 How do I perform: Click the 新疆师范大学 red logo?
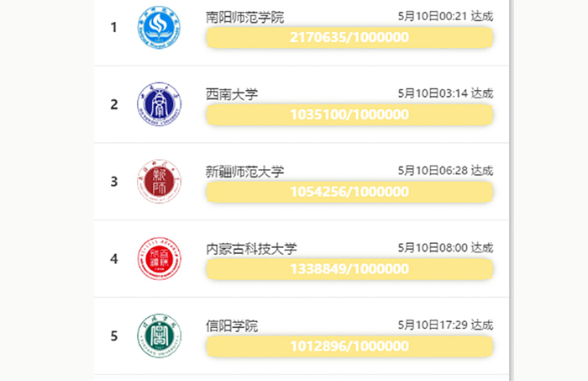pyautogui.click(x=159, y=182)
